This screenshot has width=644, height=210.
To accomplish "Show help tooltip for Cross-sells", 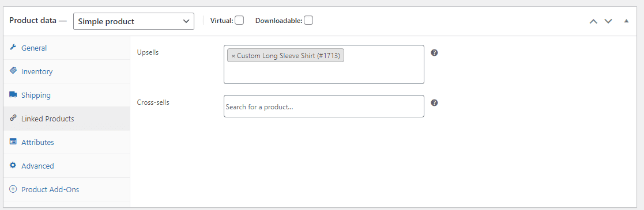I will (x=434, y=102).
